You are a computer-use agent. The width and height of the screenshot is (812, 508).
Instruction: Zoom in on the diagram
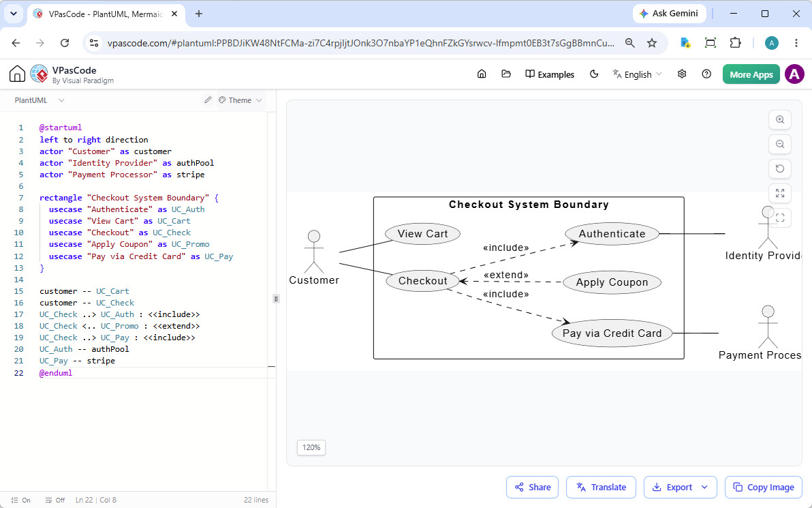(x=780, y=119)
